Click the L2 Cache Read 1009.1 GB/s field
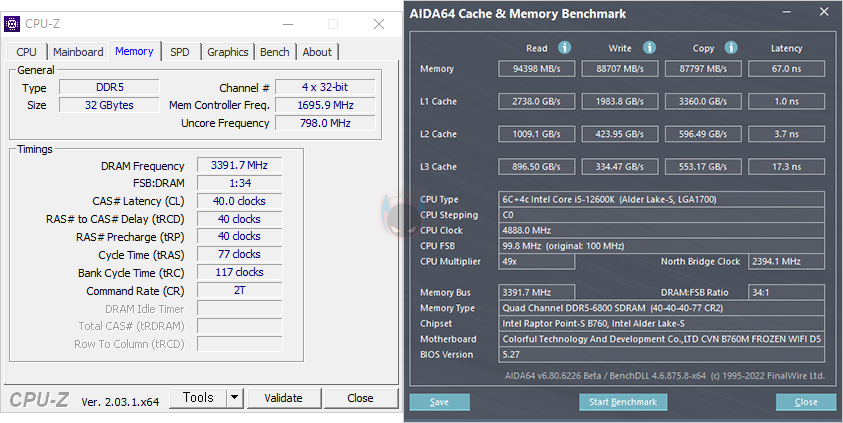This screenshot has width=843, height=423. click(537, 134)
